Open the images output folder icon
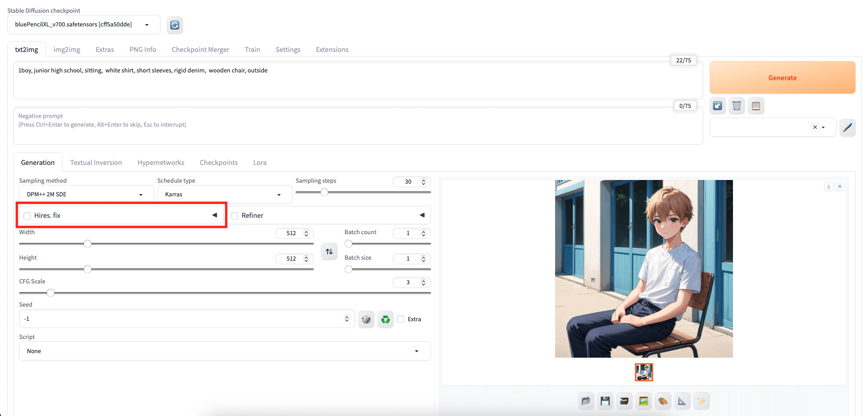868x416 pixels. pos(586,401)
